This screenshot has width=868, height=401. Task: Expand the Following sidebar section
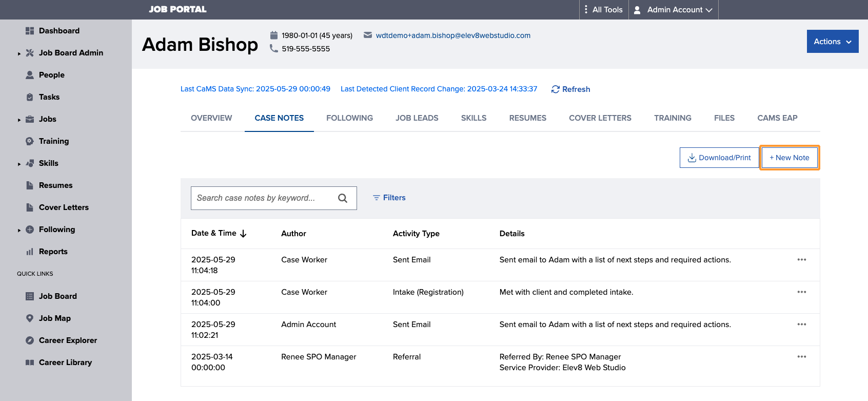[19, 230]
